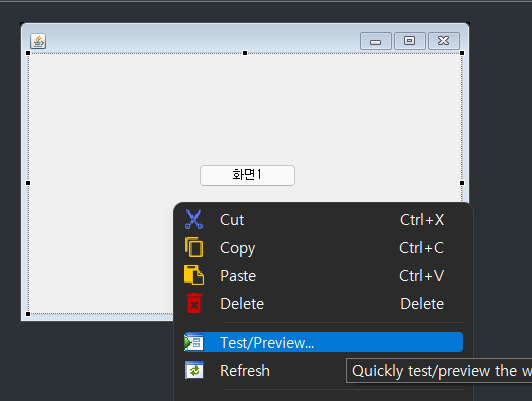Click the 'Quickly test/preview' tooltip
This screenshot has width=532, height=401.
point(439,370)
